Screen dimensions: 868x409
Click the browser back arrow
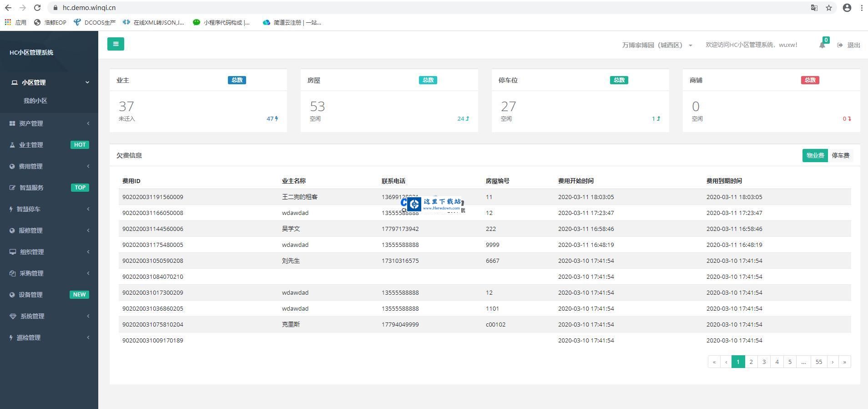point(8,8)
